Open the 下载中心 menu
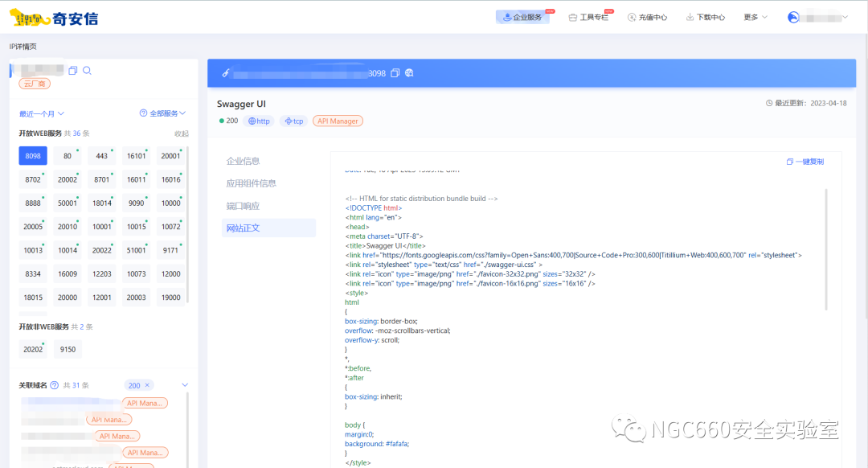The image size is (868, 468). 706,17
